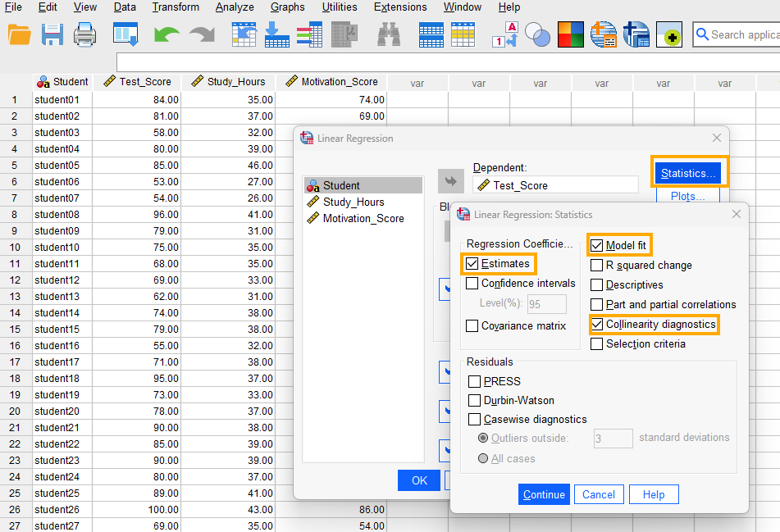Click Cancel in the Statistics dialog

[599, 494]
